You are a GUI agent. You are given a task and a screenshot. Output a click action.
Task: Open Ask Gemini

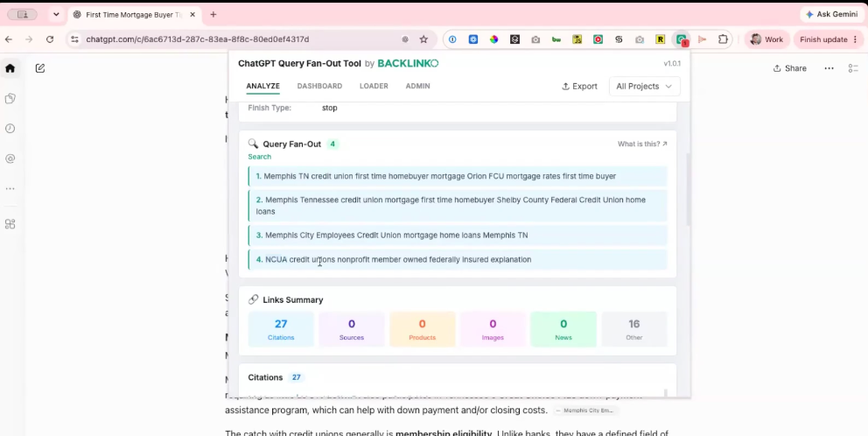(x=831, y=14)
